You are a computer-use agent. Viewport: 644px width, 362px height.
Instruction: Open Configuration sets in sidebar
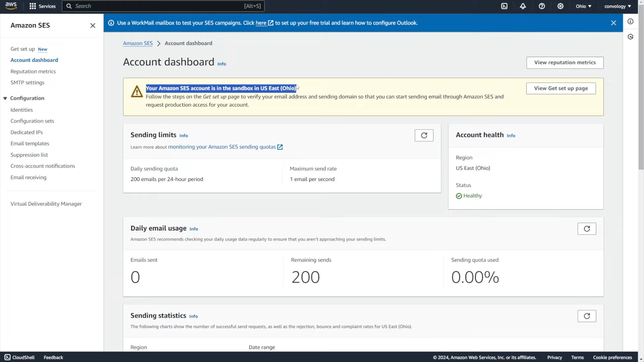point(32,121)
